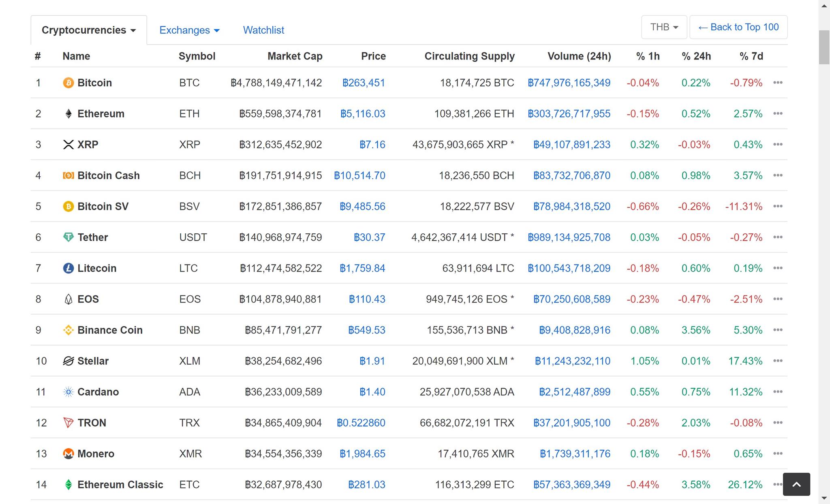Open the more-options menu for EOS row
The height and width of the screenshot is (504, 830).
(x=778, y=299)
